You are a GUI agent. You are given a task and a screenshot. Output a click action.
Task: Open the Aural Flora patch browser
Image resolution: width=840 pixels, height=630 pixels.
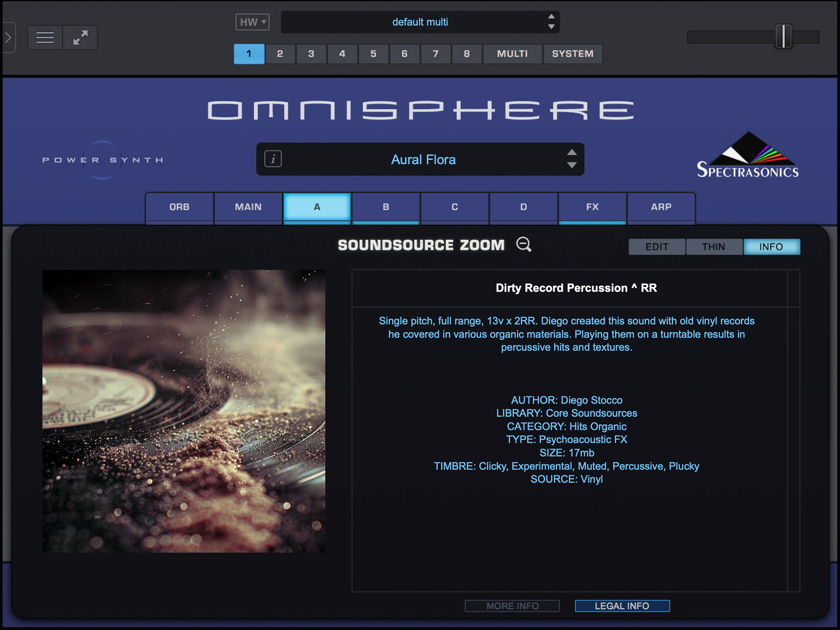(x=423, y=160)
